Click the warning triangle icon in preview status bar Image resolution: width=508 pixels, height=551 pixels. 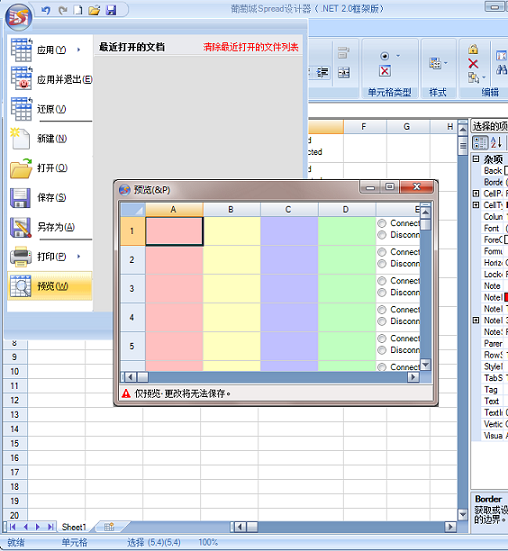(126, 394)
